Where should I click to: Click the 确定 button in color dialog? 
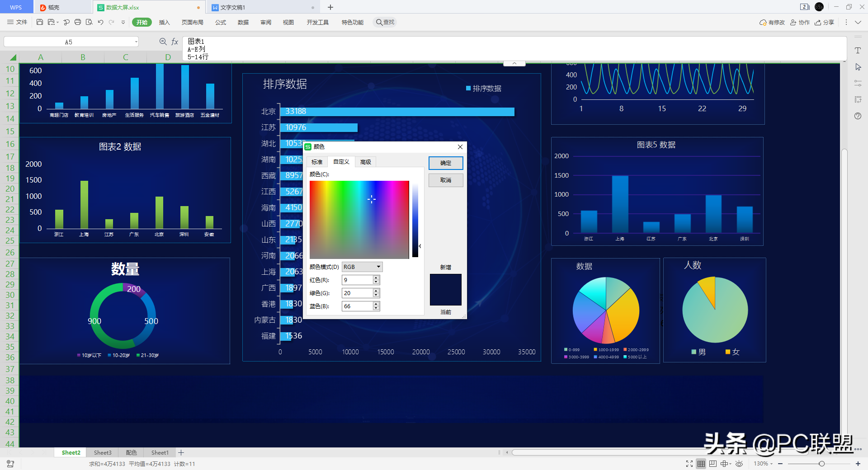click(x=446, y=163)
